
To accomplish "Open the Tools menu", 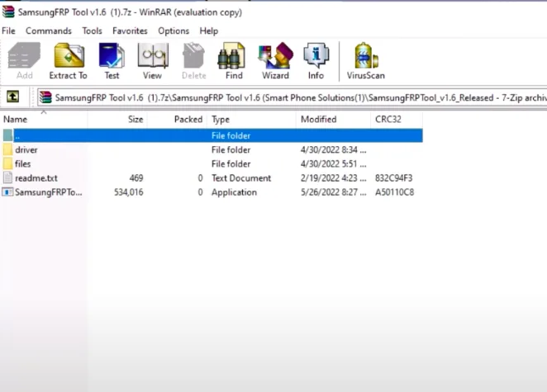I will point(92,31).
